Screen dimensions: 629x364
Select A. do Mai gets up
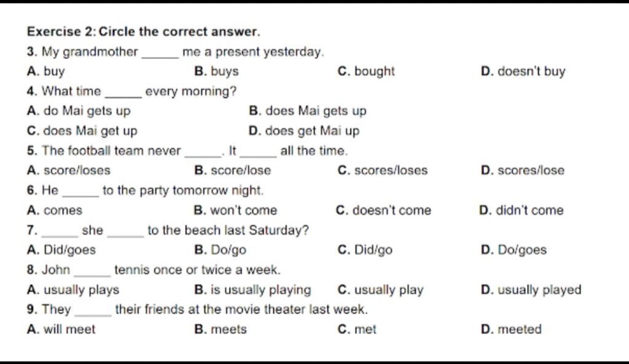[79, 111]
